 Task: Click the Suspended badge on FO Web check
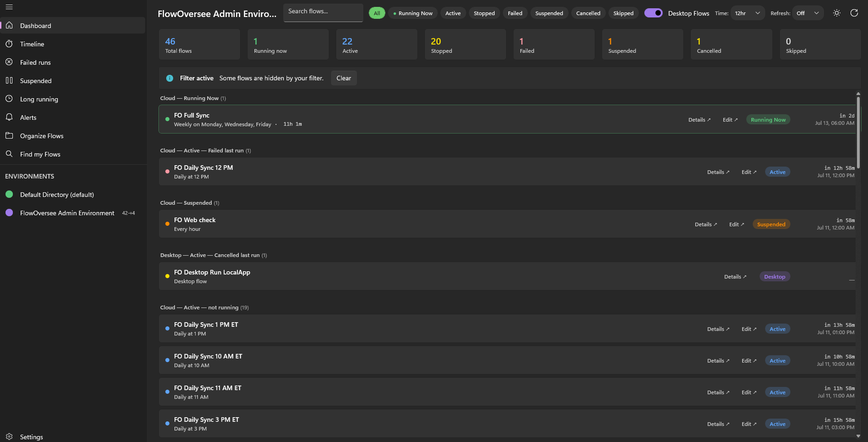tap(771, 224)
